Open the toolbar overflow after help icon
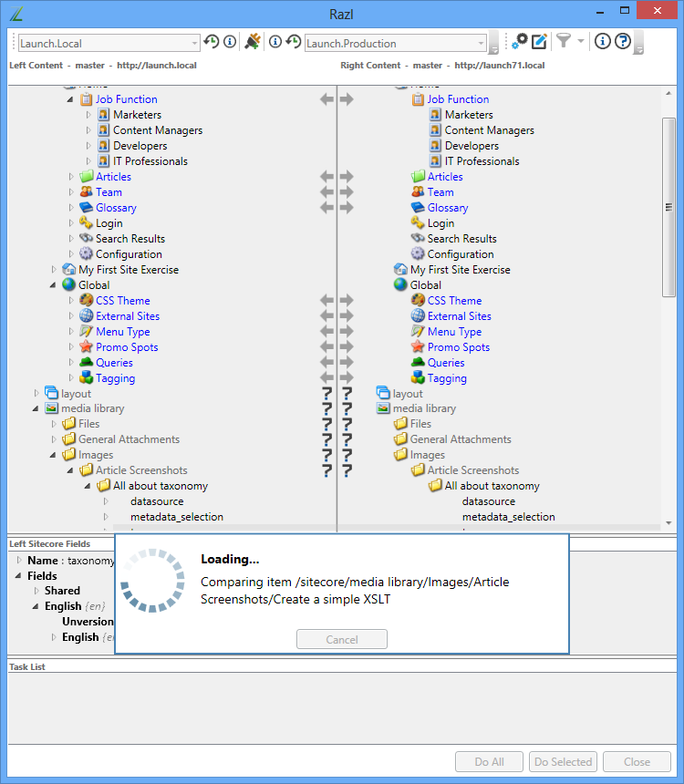The image size is (684, 784). 638,43
